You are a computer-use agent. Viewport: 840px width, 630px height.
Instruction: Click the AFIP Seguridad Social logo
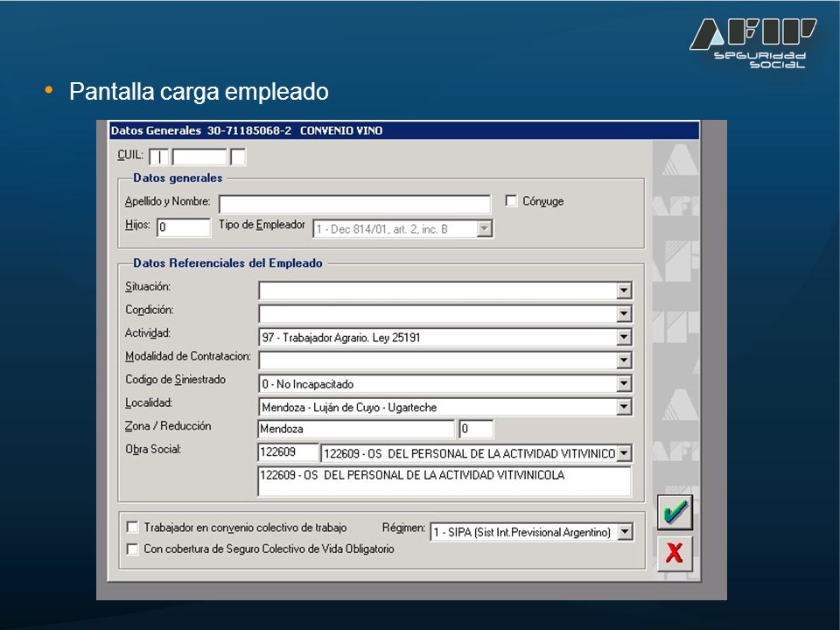tap(753, 43)
